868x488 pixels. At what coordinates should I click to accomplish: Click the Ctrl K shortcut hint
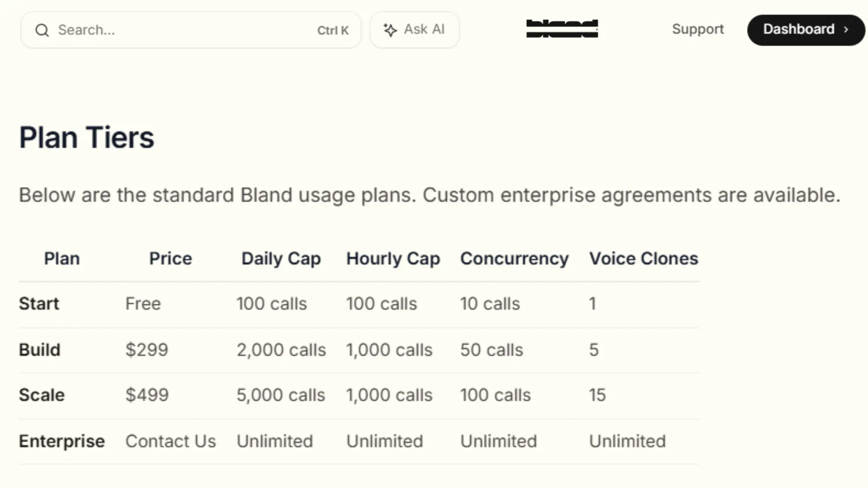coord(333,30)
